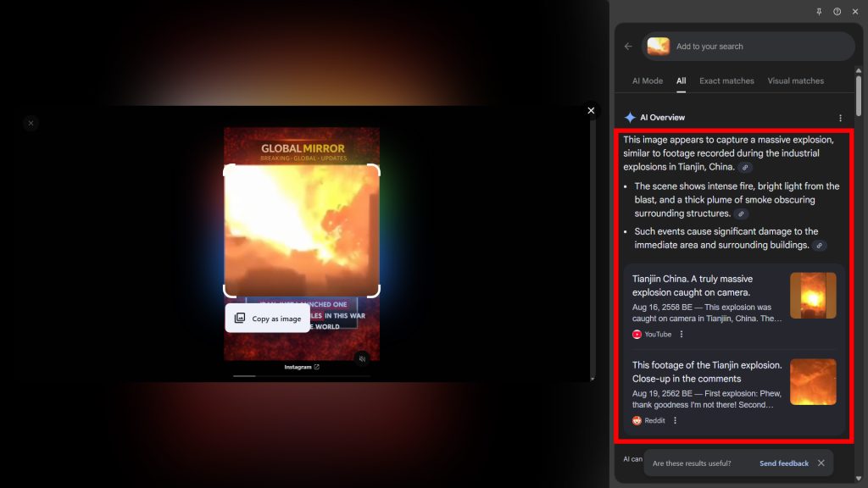Screen dimensions: 868x488
Task: Open the help icon in side panel
Action: click(837, 12)
